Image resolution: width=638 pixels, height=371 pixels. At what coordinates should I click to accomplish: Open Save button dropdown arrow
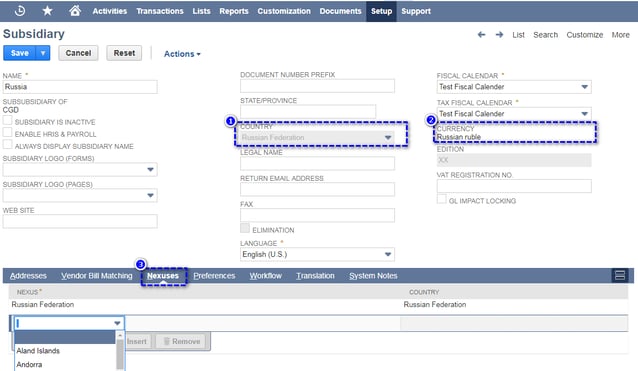(x=43, y=53)
